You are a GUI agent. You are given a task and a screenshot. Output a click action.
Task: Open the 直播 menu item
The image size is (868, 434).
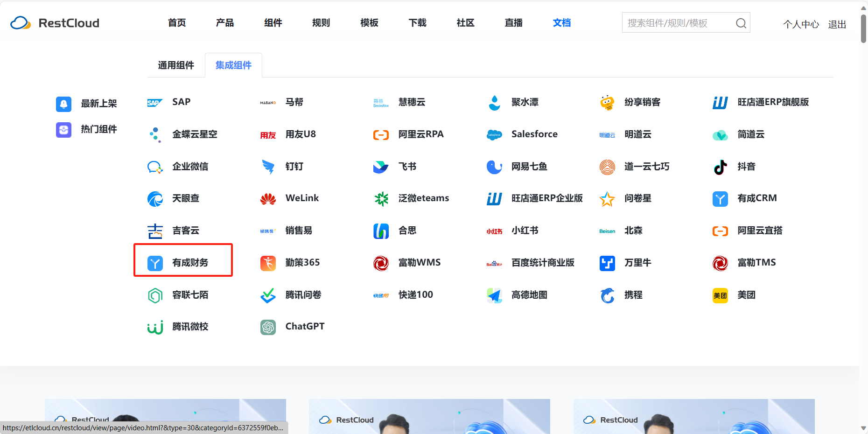[514, 23]
